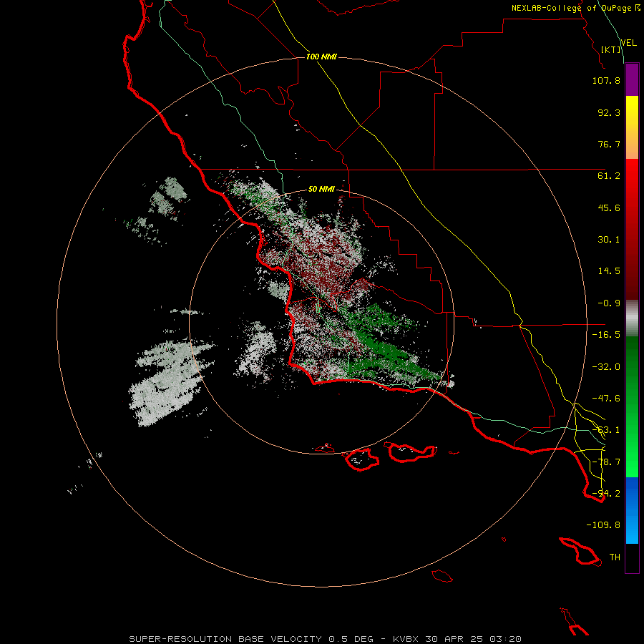Click the 14.5 velocity legend value
This screenshot has height=644, width=644.
(x=609, y=271)
